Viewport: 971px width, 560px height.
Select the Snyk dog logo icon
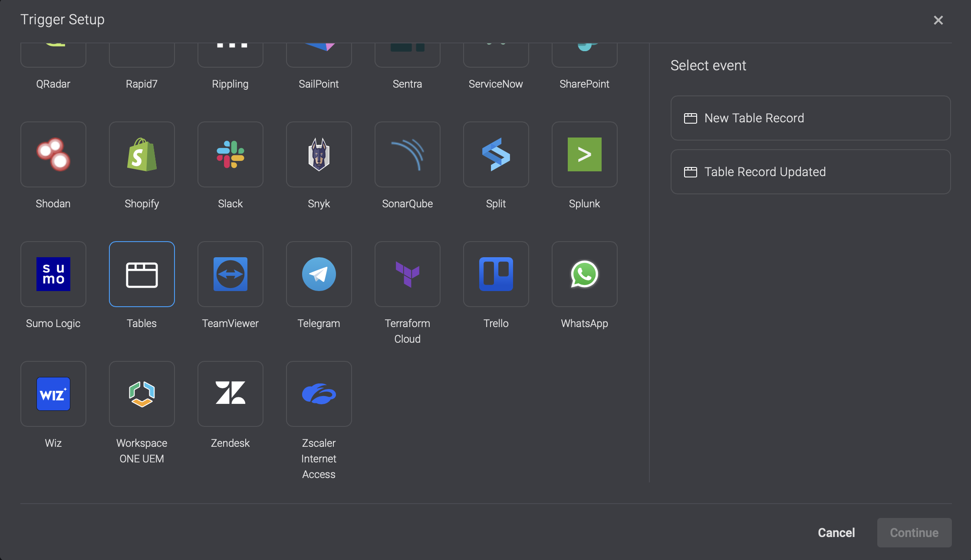[x=319, y=154]
